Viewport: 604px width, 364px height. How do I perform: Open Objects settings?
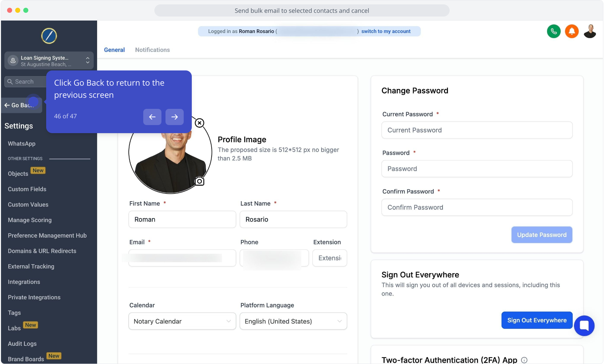click(x=18, y=174)
